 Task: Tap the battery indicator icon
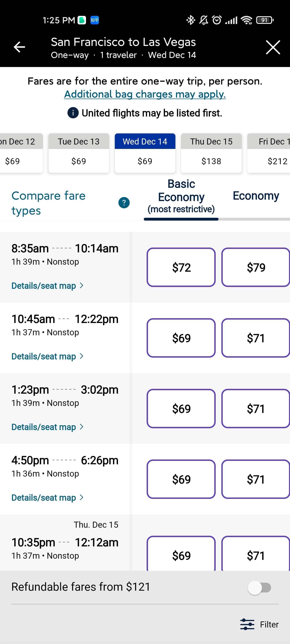(x=265, y=20)
